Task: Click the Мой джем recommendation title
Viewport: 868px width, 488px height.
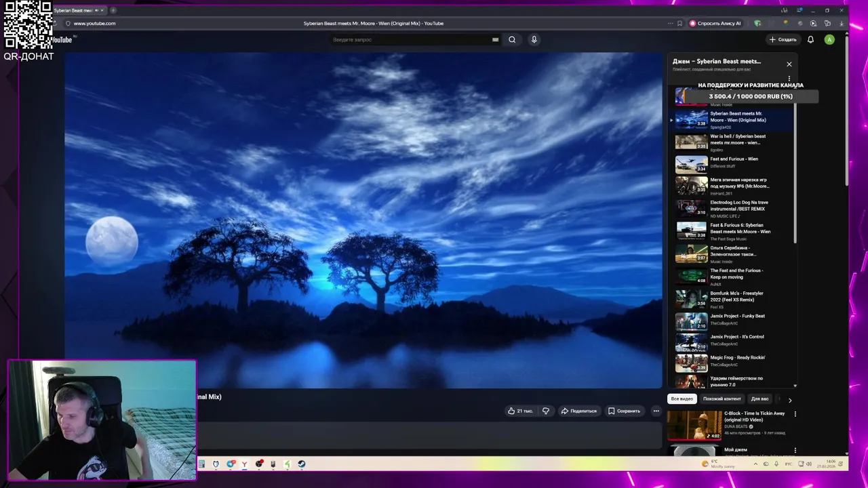Action: [x=735, y=449]
